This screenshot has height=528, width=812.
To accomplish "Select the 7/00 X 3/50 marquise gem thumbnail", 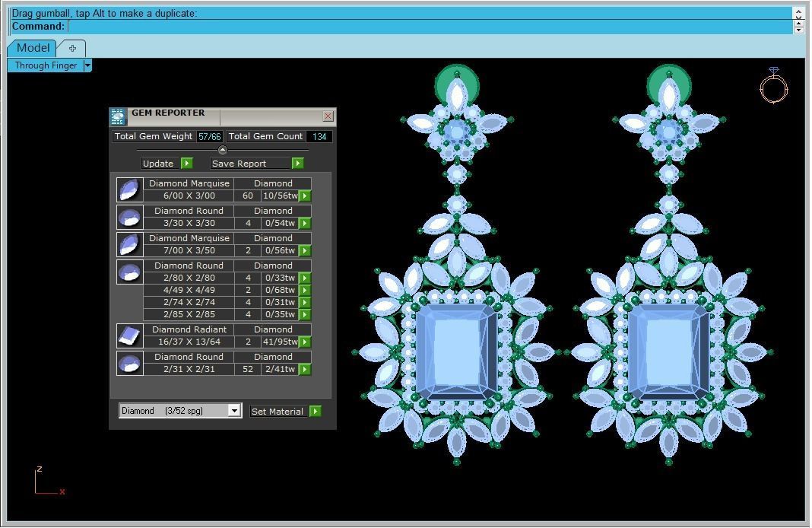I will click(129, 244).
